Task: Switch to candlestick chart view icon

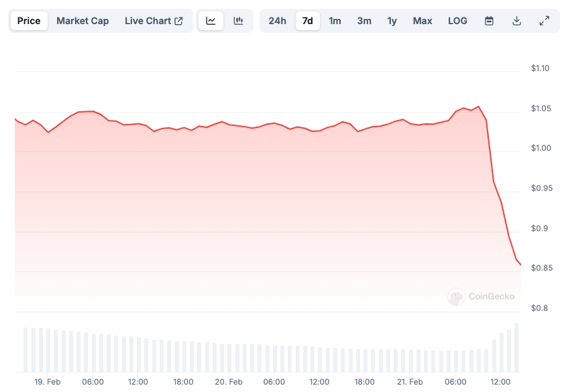Action: coord(238,21)
